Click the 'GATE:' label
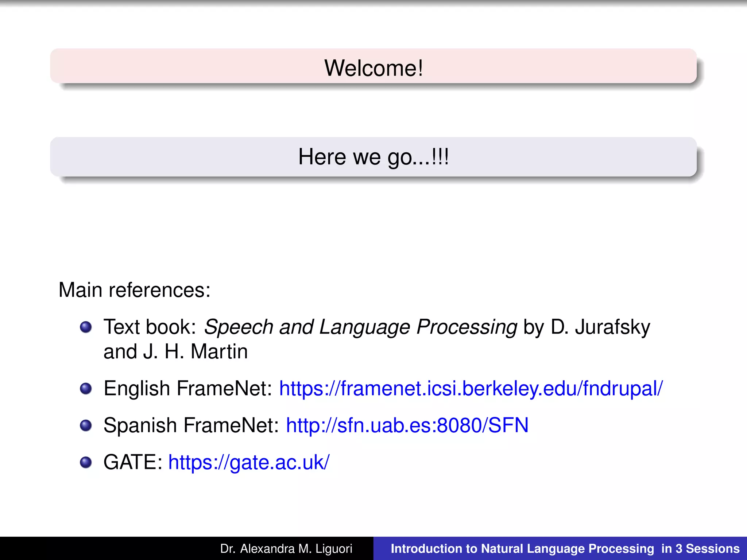The image size is (747, 560). click(133, 462)
